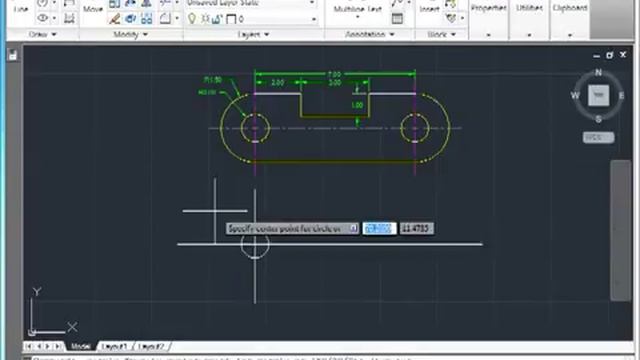Expand the Annotation panel
Image resolution: width=640 pixels, height=360 pixels.
[x=370, y=34]
